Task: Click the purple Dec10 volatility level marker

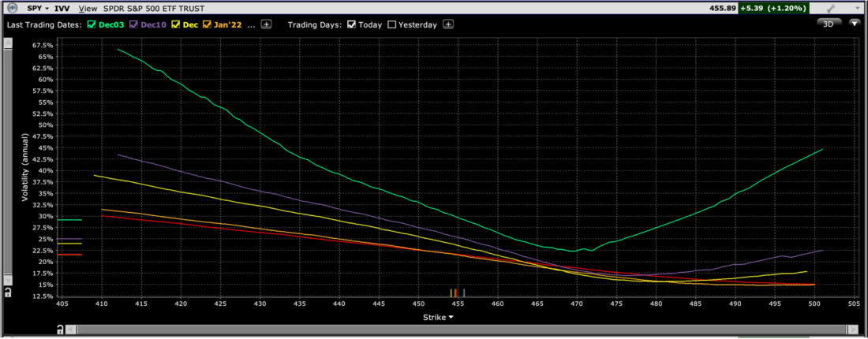Action: (69, 239)
